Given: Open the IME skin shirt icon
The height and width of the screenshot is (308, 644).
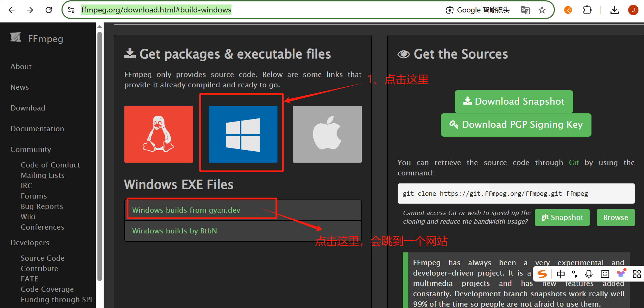Looking at the screenshot, I should pyautogui.click(x=621, y=273).
